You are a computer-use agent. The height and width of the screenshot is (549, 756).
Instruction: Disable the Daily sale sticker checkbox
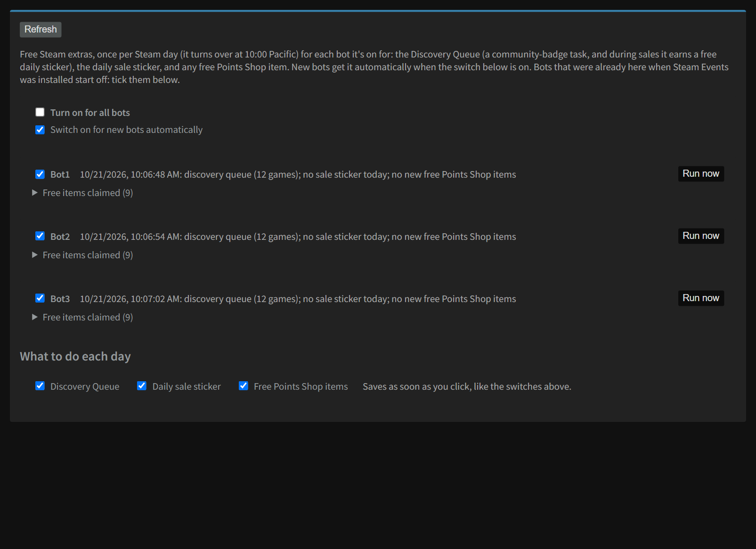[x=142, y=386]
